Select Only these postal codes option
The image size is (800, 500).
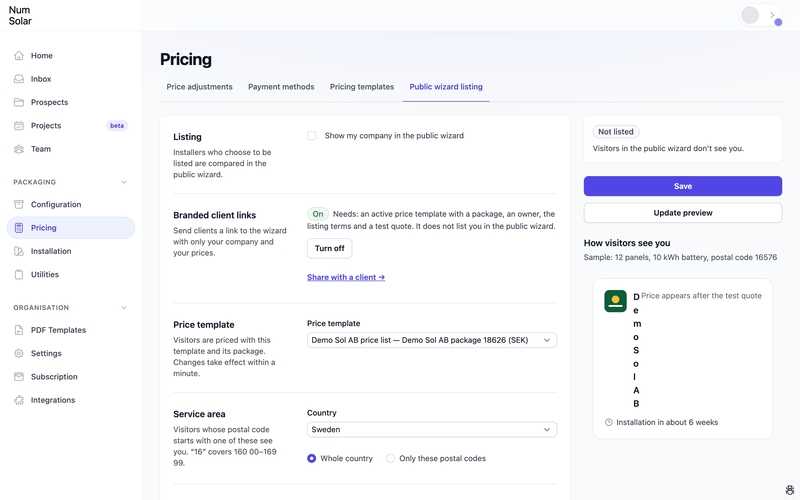coord(390,459)
